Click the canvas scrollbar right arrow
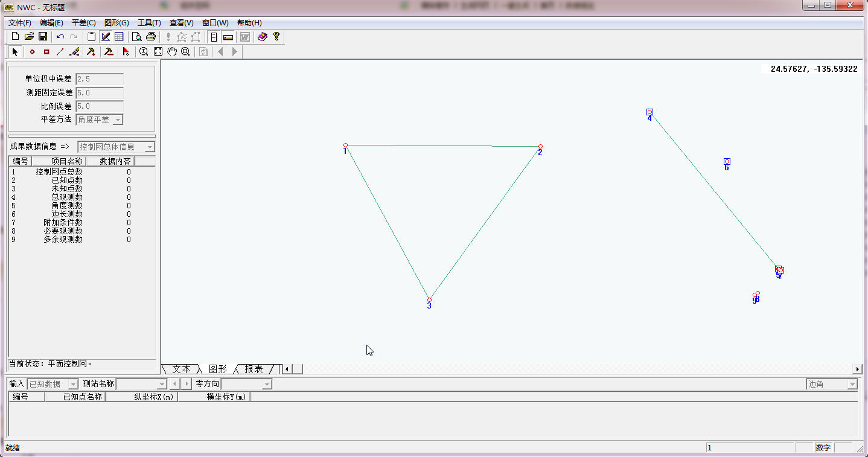Image resolution: width=868 pixels, height=457 pixels. [x=857, y=369]
